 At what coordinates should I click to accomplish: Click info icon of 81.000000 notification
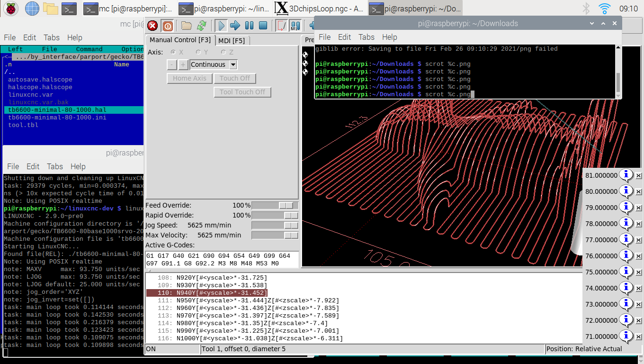point(626,175)
